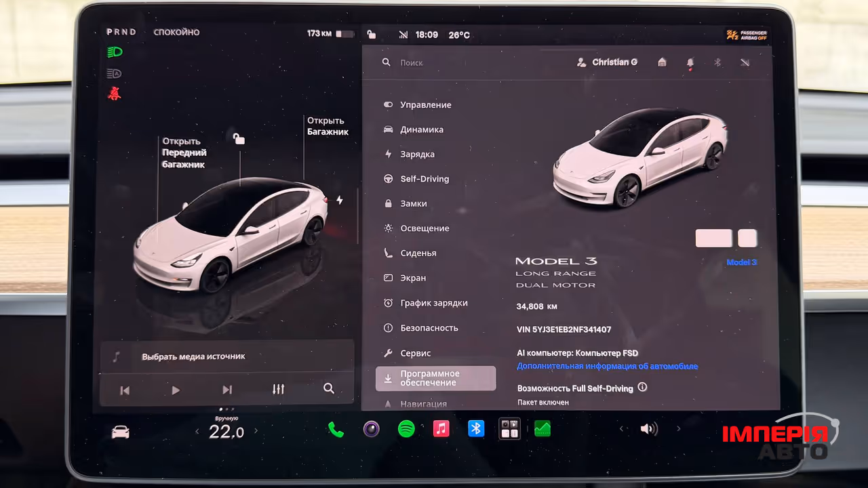
Task: Skip to the next media track
Action: click(x=227, y=390)
